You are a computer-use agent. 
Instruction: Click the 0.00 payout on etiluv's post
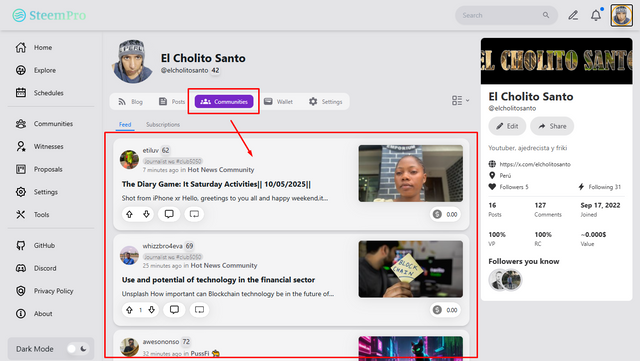tap(445, 214)
